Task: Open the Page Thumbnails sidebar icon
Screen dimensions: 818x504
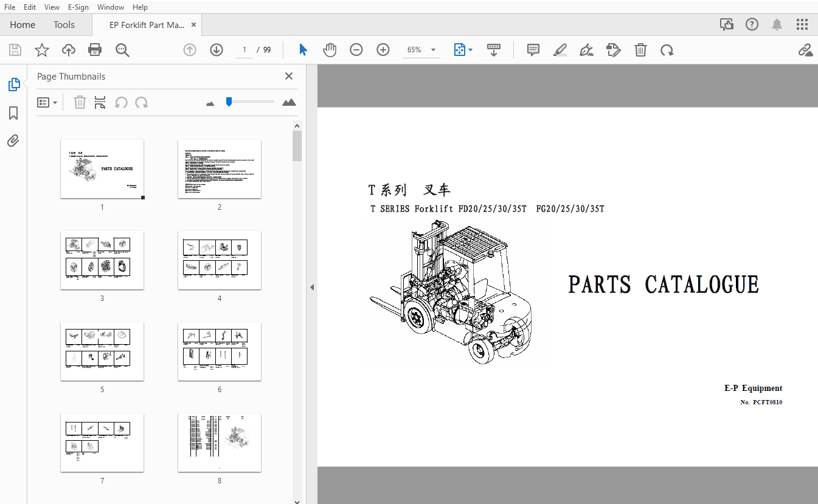Action: click(x=14, y=85)
